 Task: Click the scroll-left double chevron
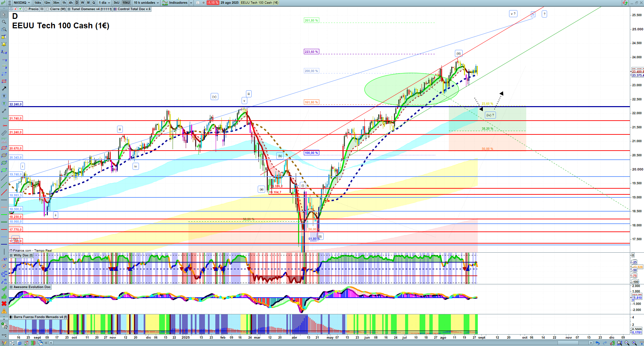[47, 343]
